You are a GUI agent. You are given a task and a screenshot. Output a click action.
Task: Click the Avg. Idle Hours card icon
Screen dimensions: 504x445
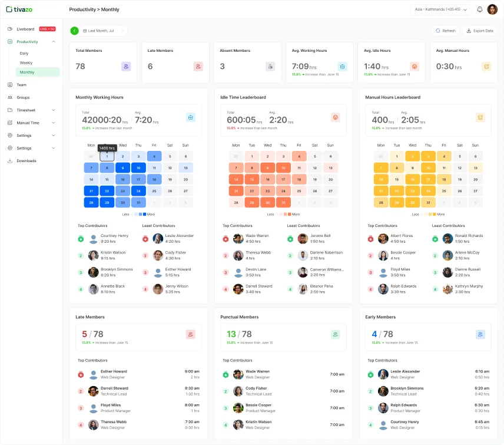[414, 67]
